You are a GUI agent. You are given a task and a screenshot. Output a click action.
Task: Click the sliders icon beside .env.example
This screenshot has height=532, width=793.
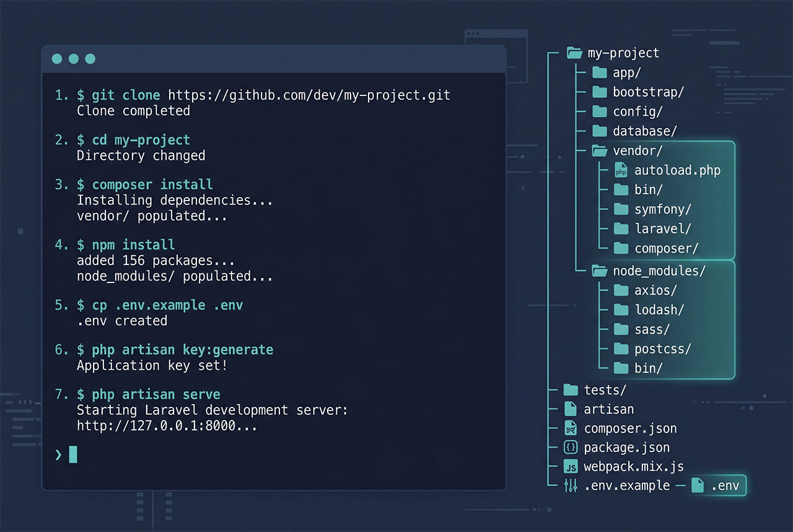[571, 486]
